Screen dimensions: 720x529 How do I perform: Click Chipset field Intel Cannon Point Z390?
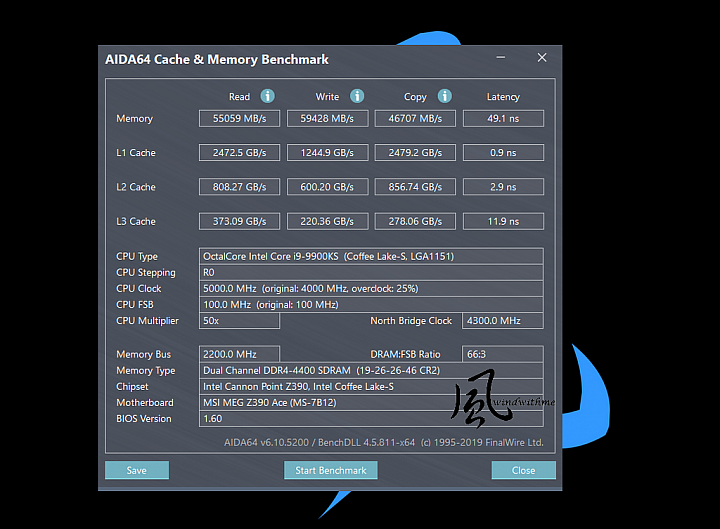tap(371, 386)
